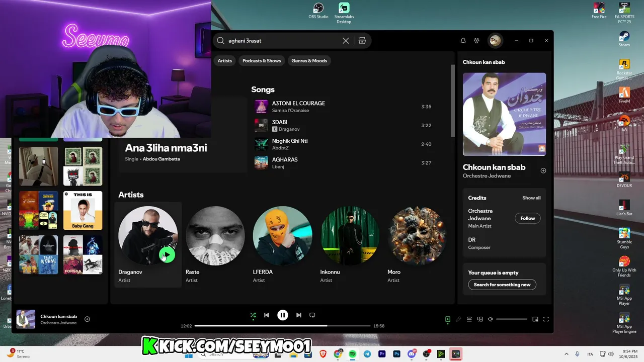Open Spotify from the Windows taskbar
The image size is (644, 362).
click(x=353, y=354)
